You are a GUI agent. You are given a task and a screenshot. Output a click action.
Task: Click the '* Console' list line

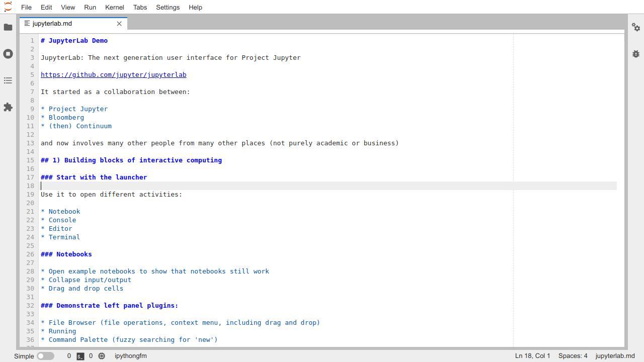58,220
